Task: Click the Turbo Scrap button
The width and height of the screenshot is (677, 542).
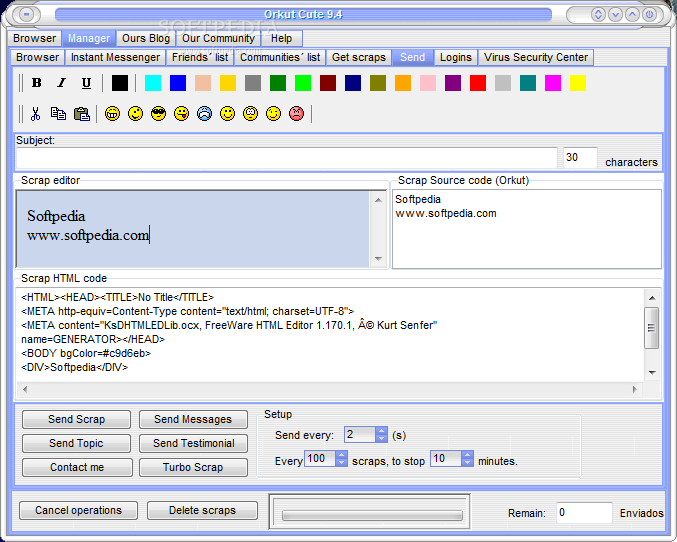Action: (x=193, y=467)
